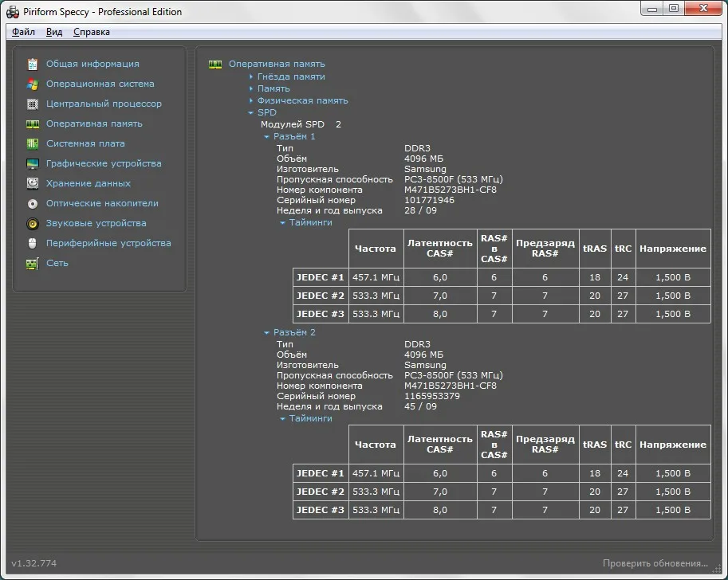Collapse Тайминги under Разъём 2
This screenshot has width=728, height=580.
(309, 418)
